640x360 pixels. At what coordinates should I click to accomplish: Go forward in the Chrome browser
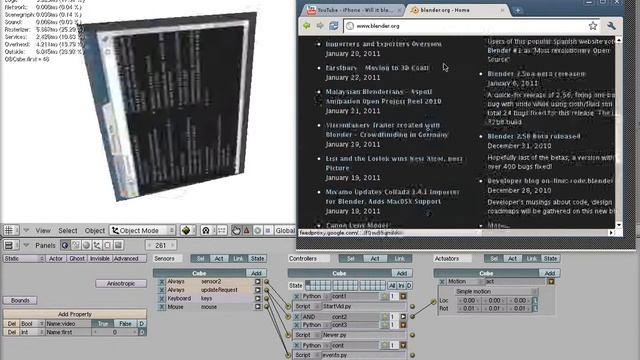tap(320, 26)
